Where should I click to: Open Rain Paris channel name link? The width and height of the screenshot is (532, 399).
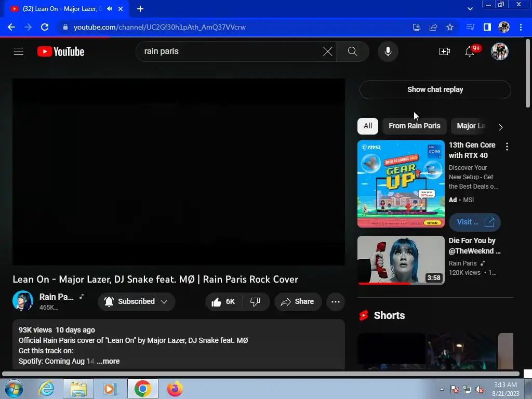56,297
